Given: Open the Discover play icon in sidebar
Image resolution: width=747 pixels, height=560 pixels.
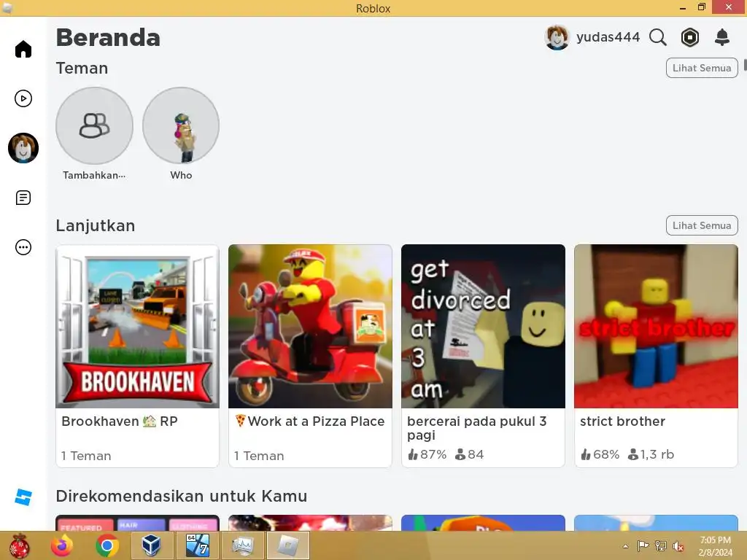Looking at the screenshot, I should (23, 98).
